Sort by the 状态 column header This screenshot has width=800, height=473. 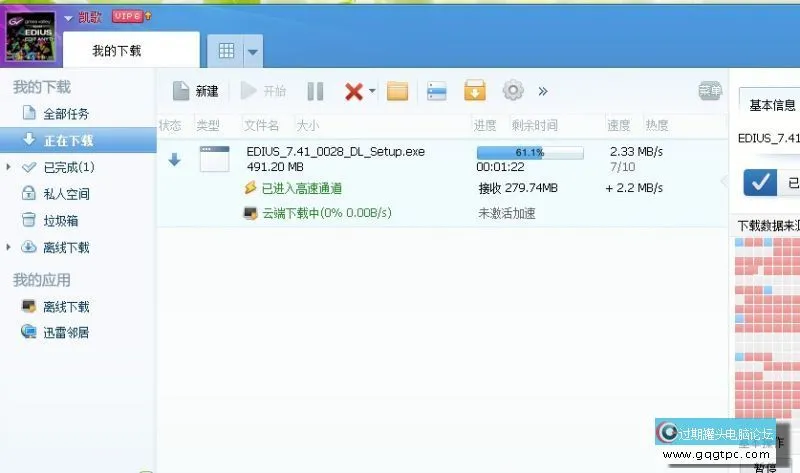(170, 126)
